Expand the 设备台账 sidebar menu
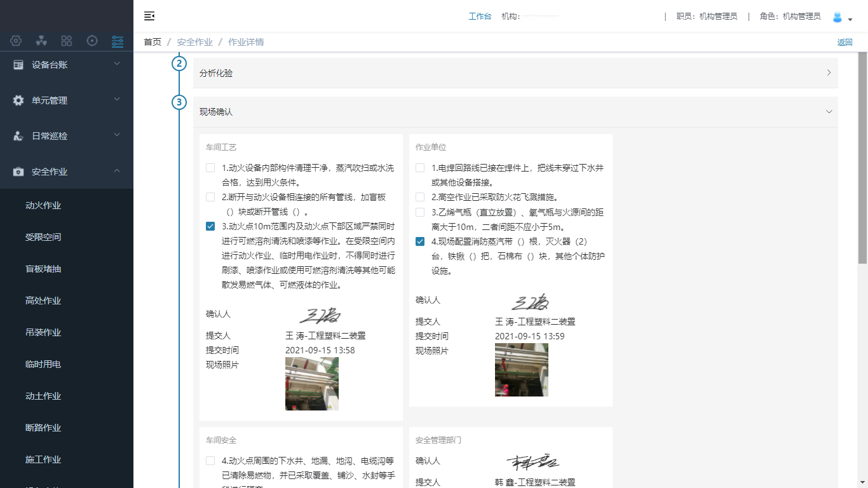The height and width of the screenshot is (488, 868). click(67, 64)
